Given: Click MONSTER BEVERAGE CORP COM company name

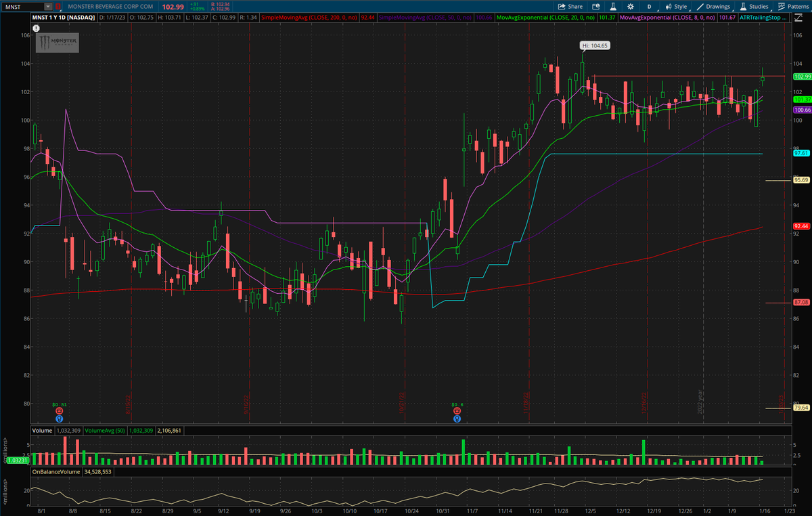Looking at the screenshot, I should click(110, 6).
